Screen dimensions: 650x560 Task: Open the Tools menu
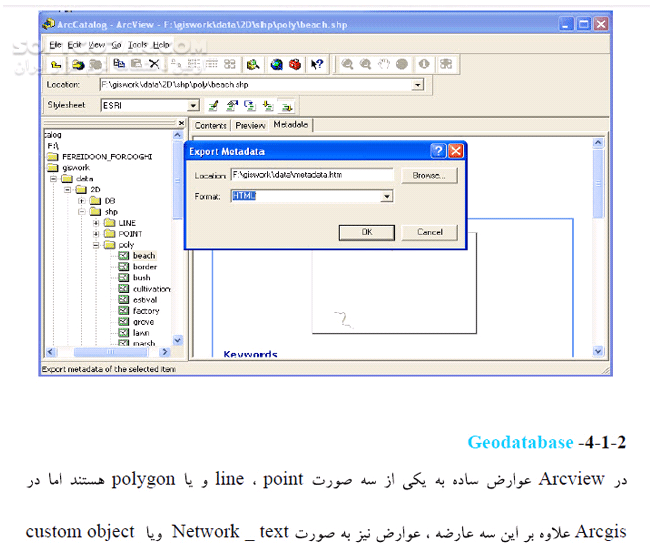137,45
